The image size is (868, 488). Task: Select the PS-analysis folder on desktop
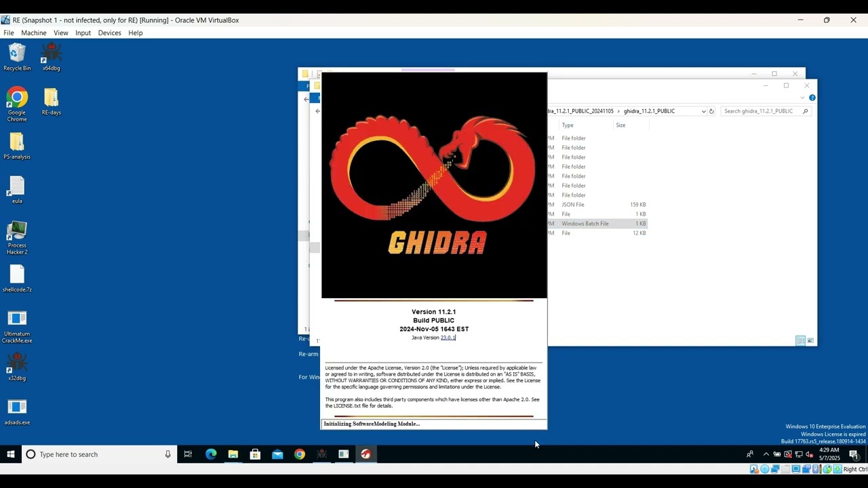point(17,146)
